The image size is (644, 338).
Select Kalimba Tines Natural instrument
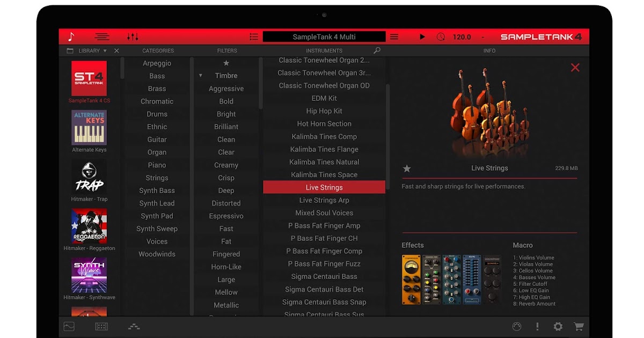point(324,162)
